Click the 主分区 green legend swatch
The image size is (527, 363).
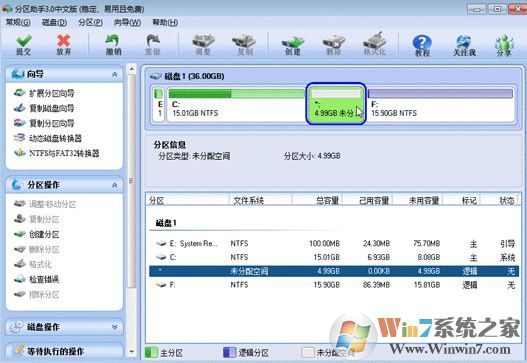pyautogui.click(x=152, y=353)
